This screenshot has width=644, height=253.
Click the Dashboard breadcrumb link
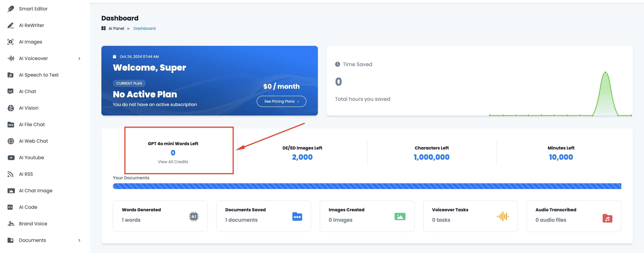(x=144, y=28)
